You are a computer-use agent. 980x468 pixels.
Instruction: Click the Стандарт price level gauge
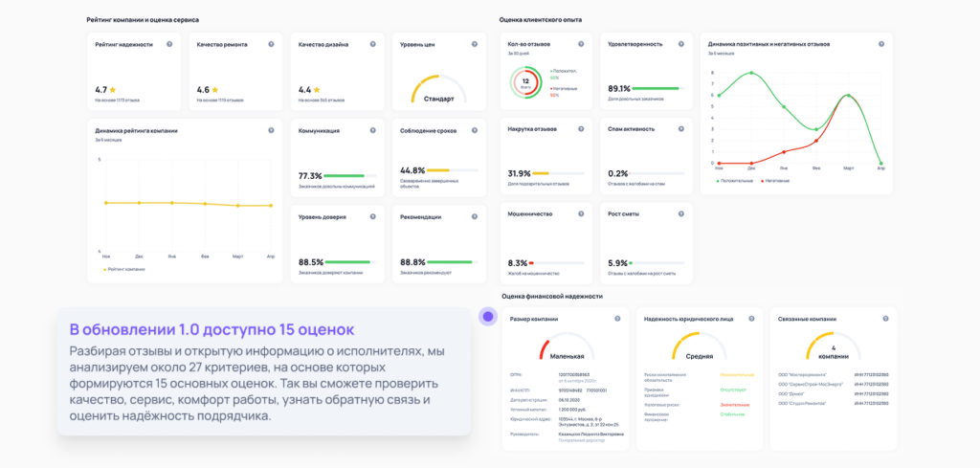438,89
